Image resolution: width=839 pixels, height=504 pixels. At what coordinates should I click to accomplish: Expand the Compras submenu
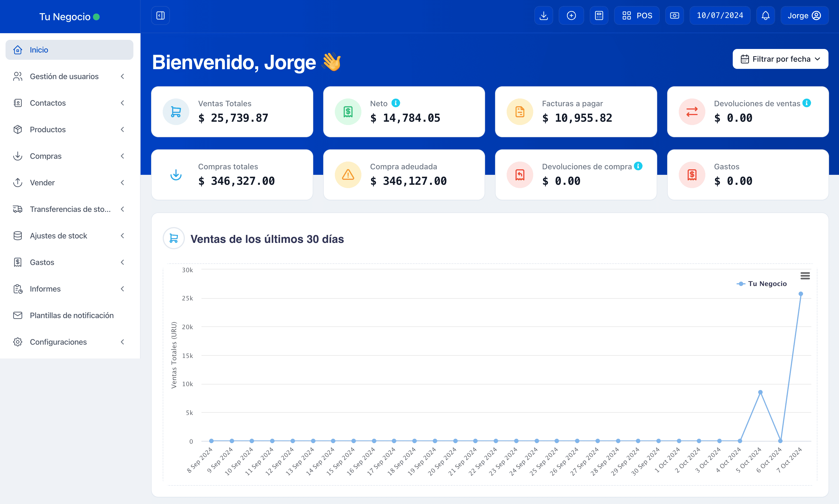coord(123,156)
